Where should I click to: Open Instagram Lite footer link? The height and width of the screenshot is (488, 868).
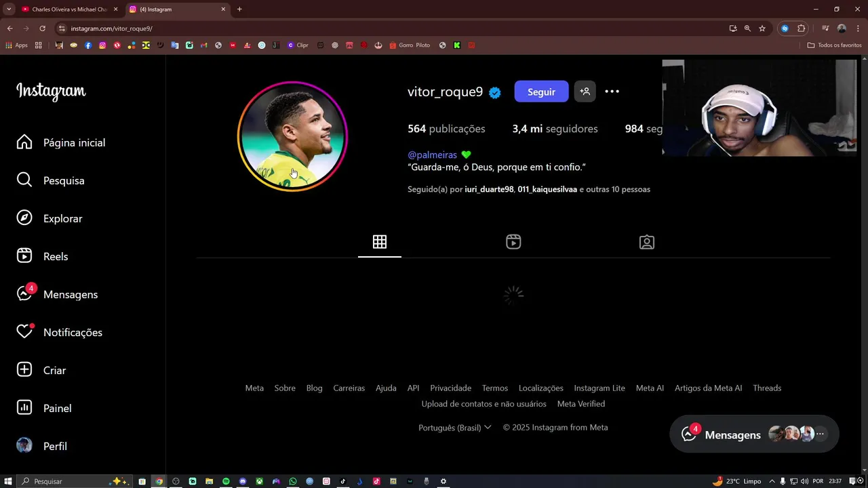[599, 388]
